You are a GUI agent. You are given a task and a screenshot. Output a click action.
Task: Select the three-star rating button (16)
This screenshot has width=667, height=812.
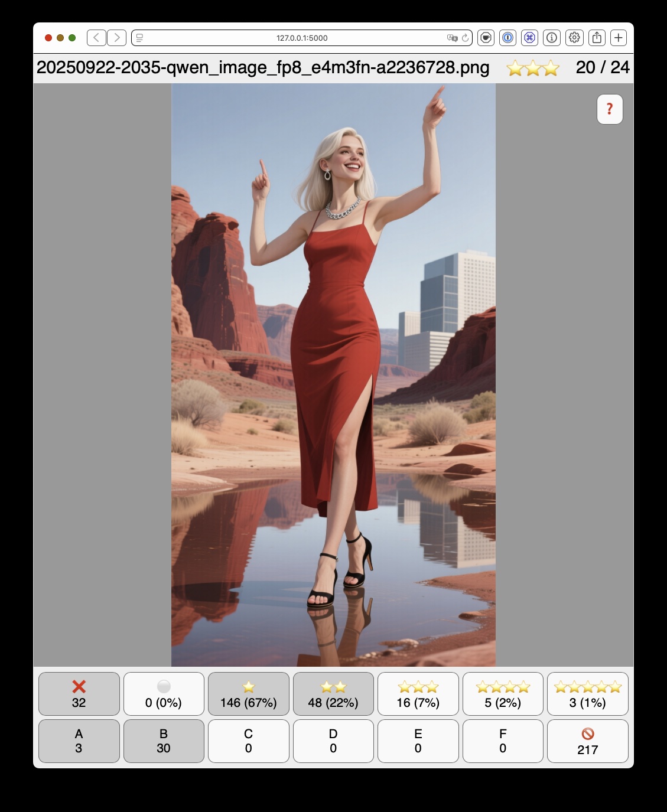tap(418, 693)
